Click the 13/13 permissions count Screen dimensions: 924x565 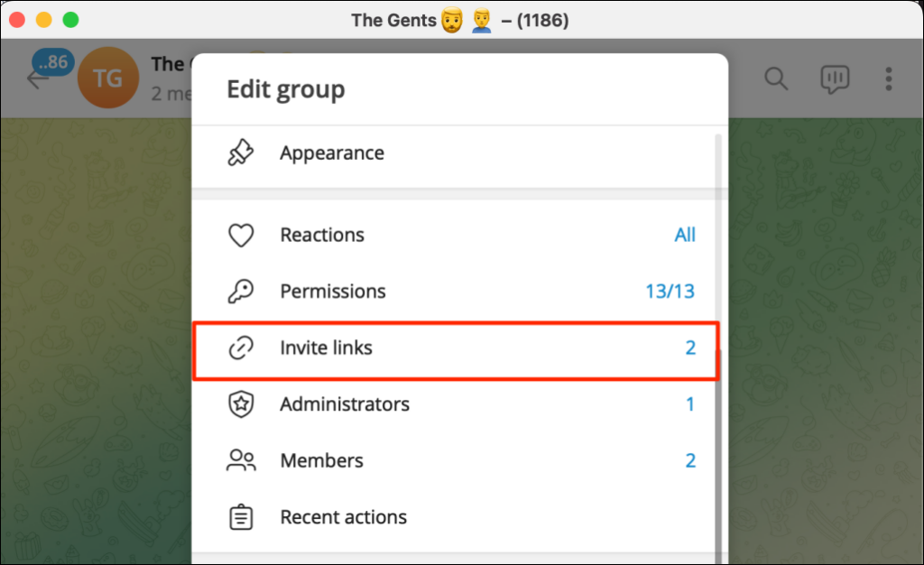click(x=669, y=292)
